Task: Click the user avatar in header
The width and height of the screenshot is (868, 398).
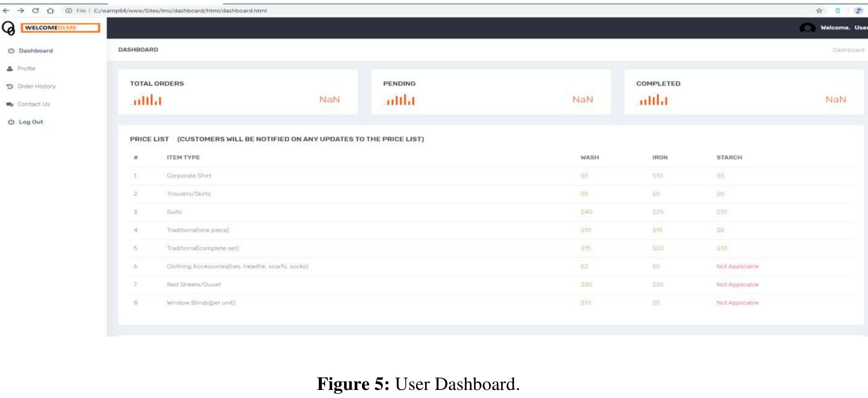Action: tap(808, 28)
